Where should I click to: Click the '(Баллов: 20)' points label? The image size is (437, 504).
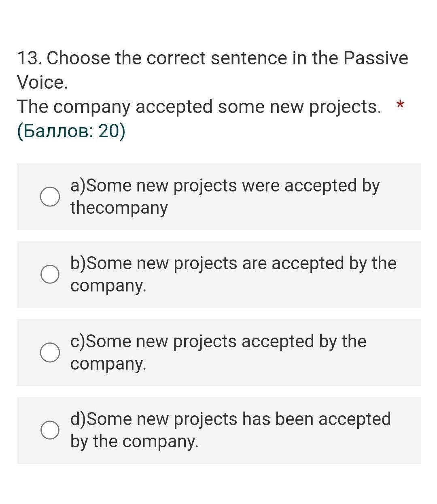[71, 131]
